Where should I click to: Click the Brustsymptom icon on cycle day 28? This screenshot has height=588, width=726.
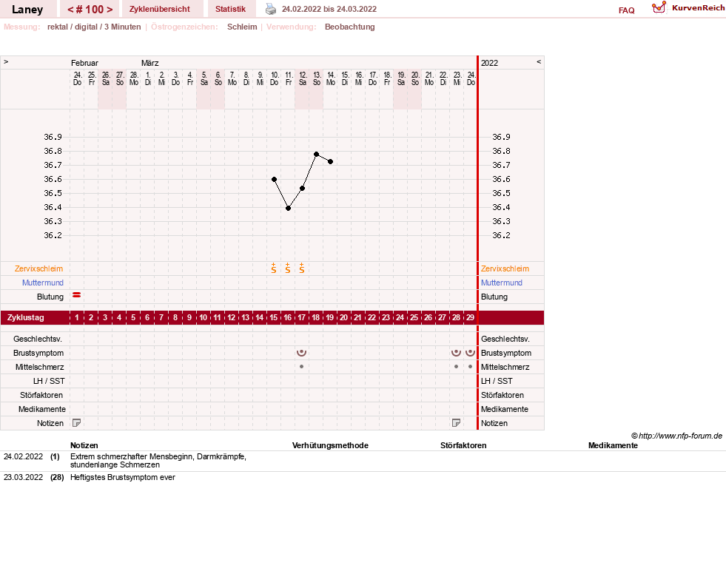coord(456,353)
